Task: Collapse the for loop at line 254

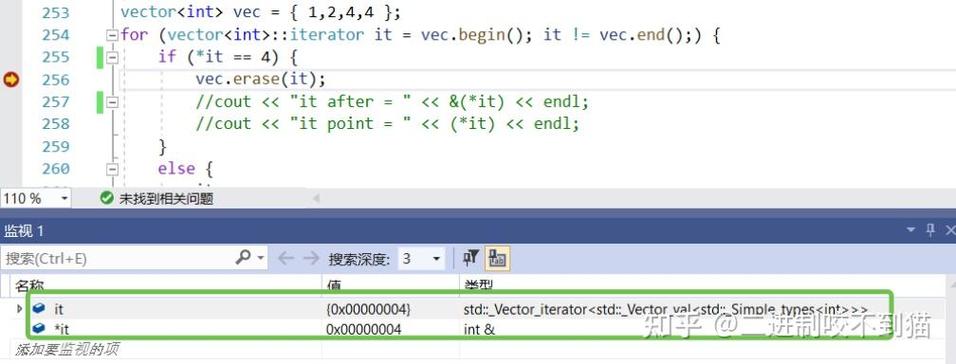Action: click(112, 35)
